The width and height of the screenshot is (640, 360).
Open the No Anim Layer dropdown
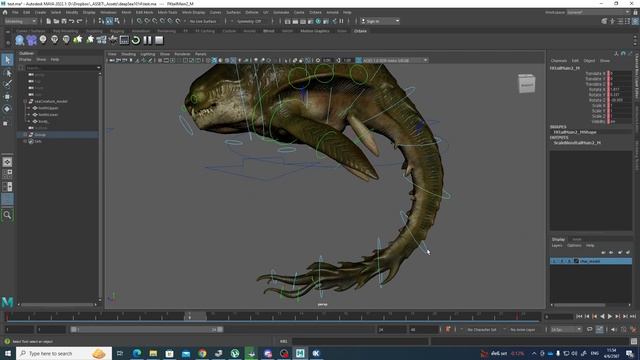point(522,329)
